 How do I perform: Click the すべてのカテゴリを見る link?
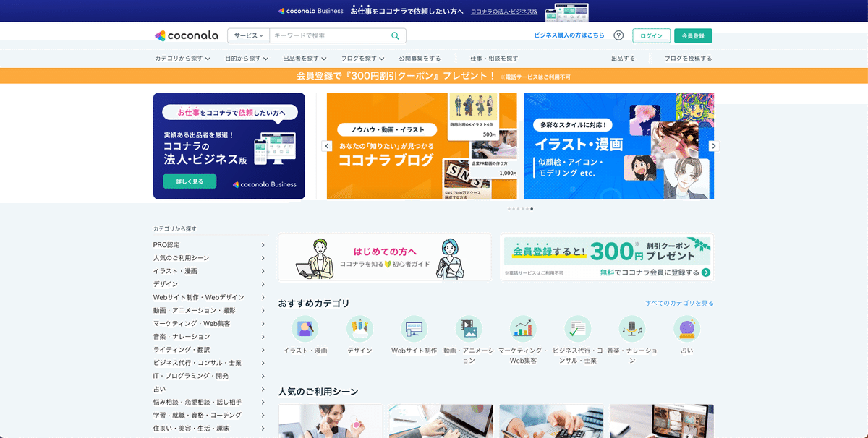679,303
